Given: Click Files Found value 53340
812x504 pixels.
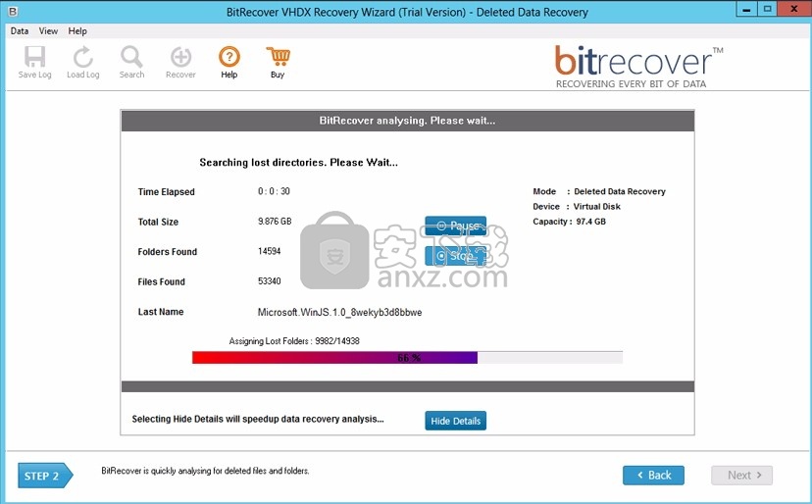Looking at the screenshot, I should tap(270, 281).
